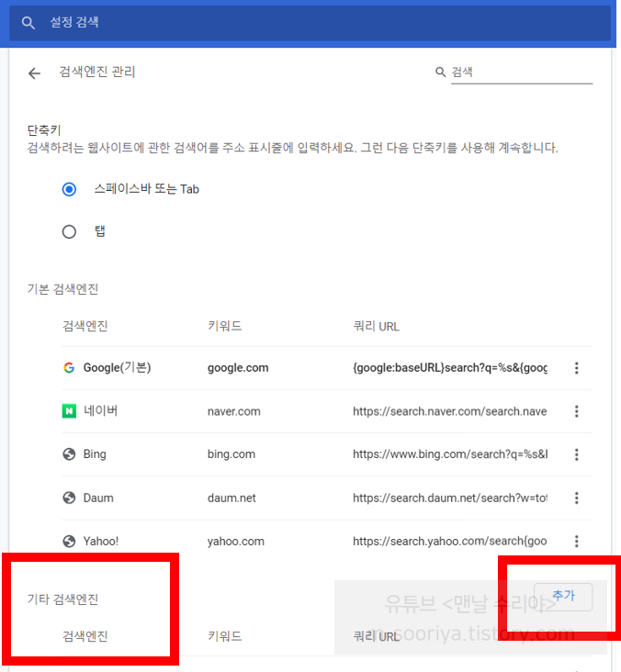Click the google.com keyword cell
Image resolution: width=621 pixels, height=672 pixels.
(238, 368)
